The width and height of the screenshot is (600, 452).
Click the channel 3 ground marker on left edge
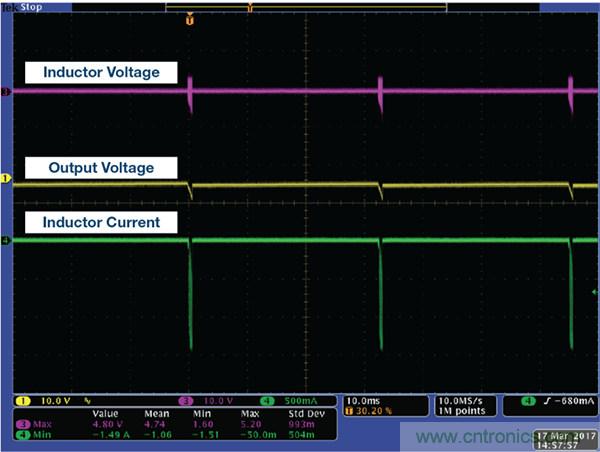pos(5,92)
